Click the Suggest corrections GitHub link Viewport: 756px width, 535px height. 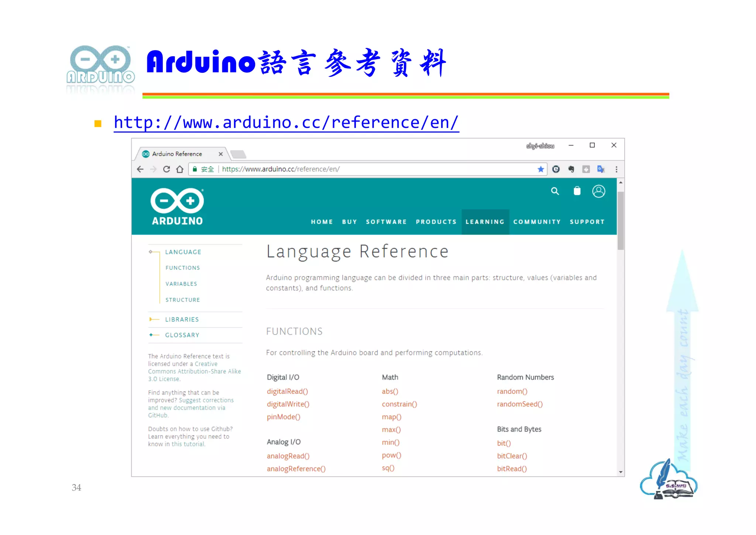tap(191, 408)
